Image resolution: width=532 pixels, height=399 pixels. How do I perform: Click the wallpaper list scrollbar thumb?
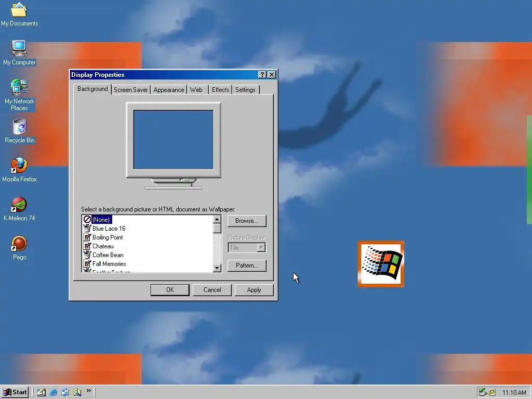coord(217,229)
